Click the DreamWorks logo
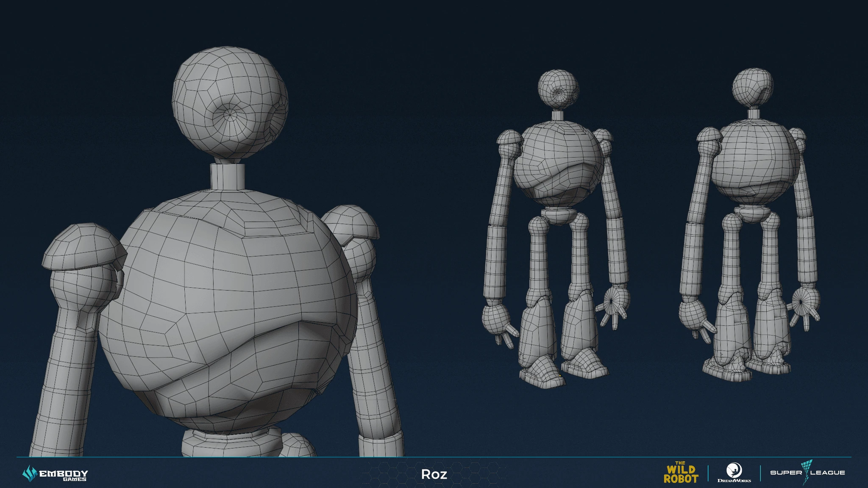Image resolution: width=868 pixels, height=488 pixels. point(734,473)
